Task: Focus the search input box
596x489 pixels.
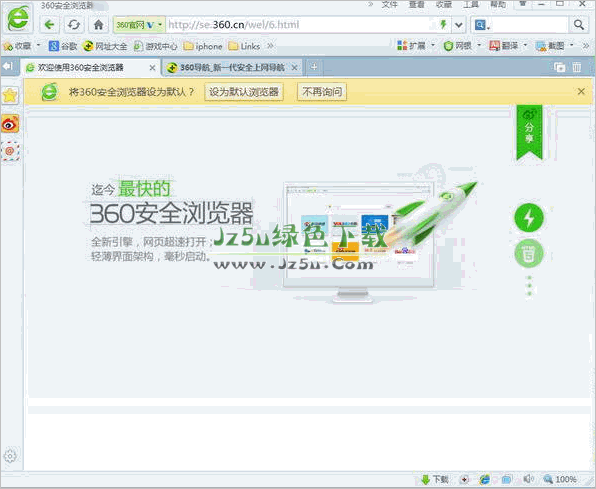Action: pyautogui.click(x=530, y=25)
